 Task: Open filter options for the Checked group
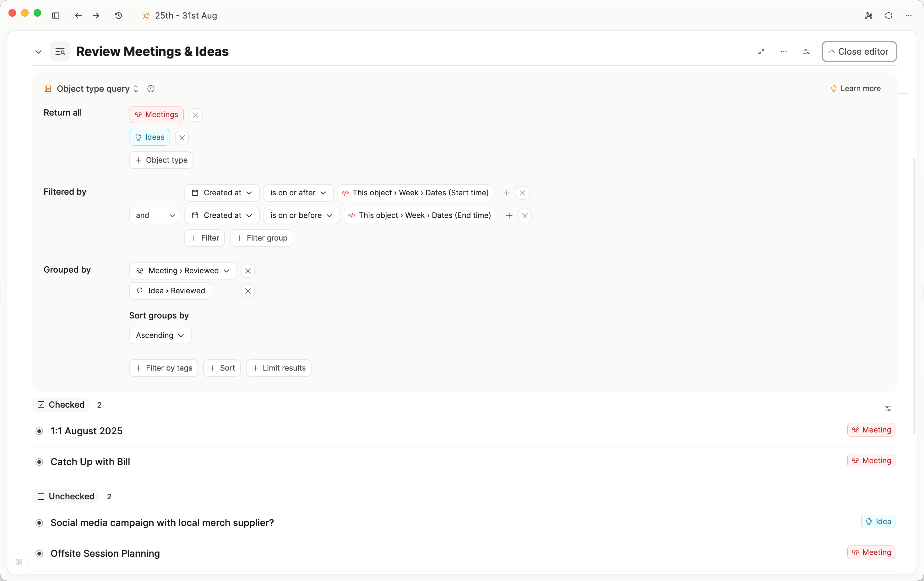888,408
